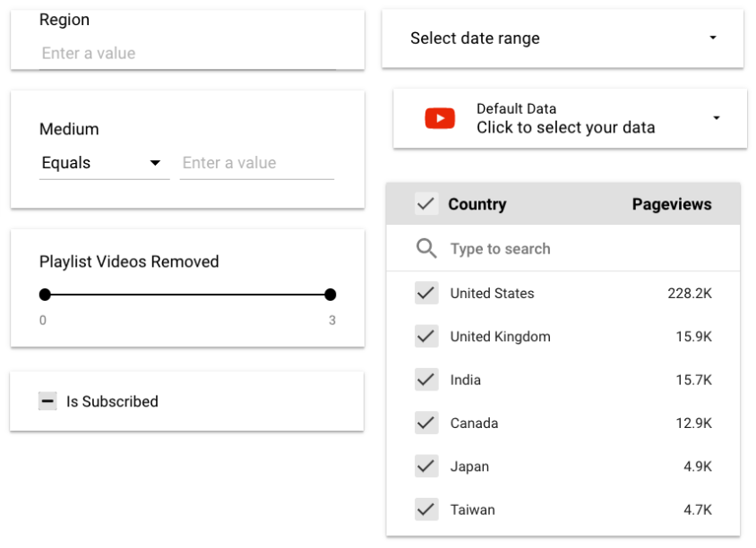
Task: Open the Select date range dropdown
Action: coord(563,39)
